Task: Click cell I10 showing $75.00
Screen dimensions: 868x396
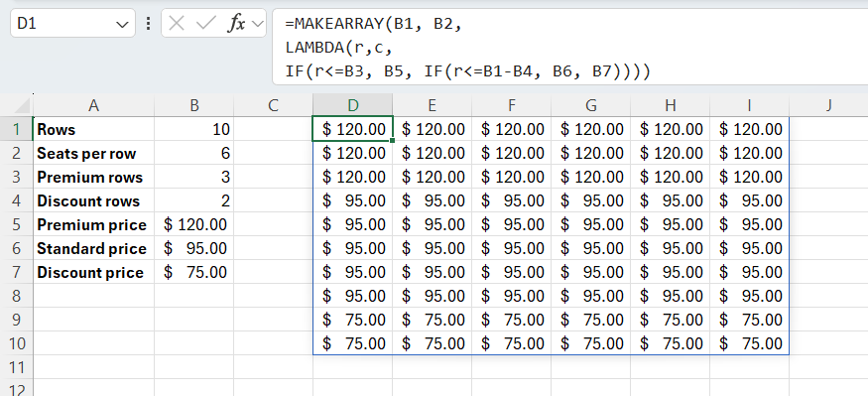Action: pyautogui.click(x=749, y=343)
